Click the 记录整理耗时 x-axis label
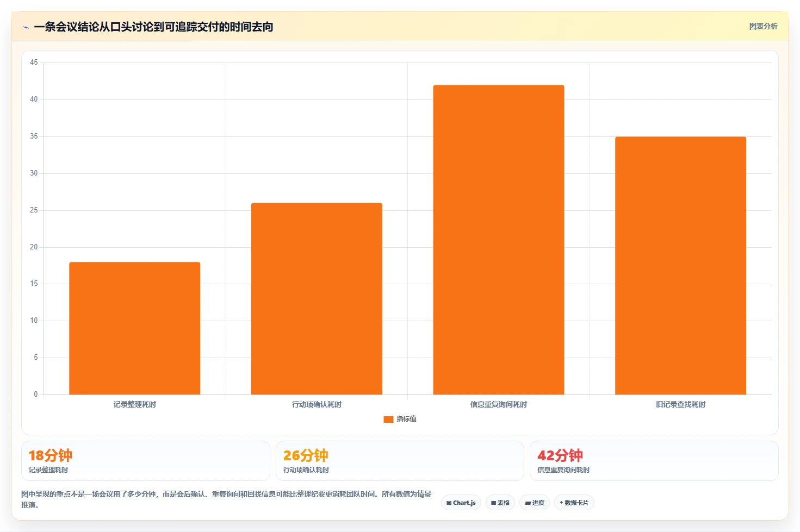The image size is (800, 532). click(x=135, y=404)
